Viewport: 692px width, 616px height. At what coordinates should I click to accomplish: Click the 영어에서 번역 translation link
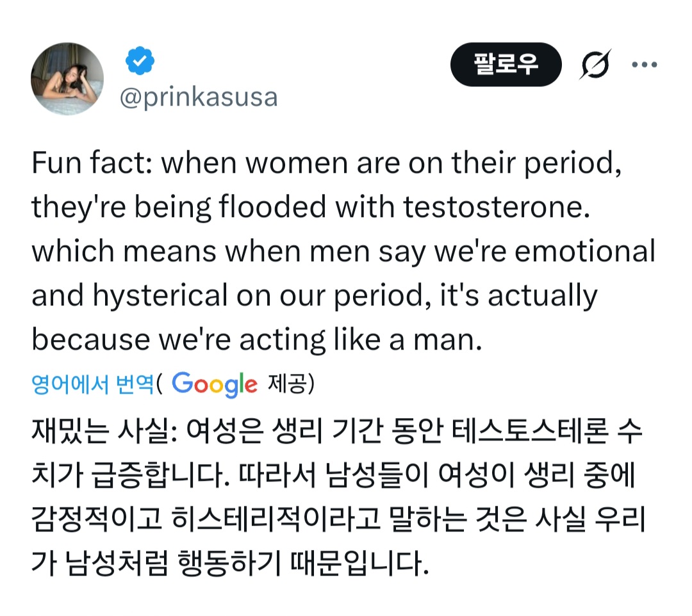click(93, 384)
